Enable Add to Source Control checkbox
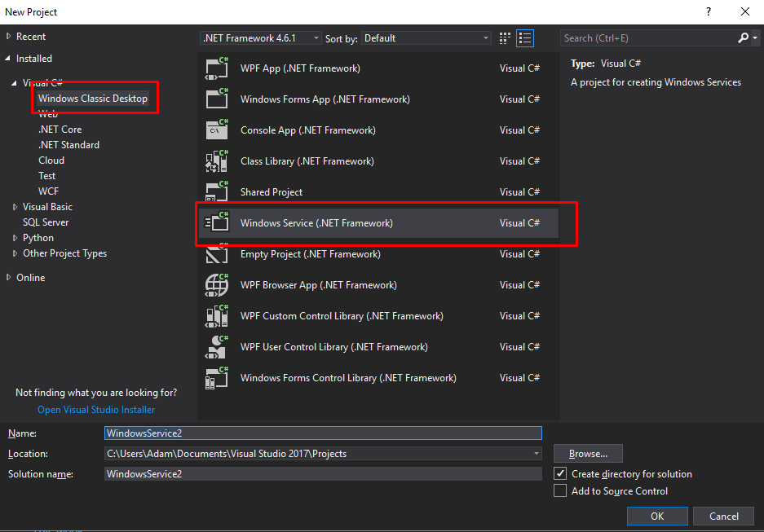 tap(560, 490)
